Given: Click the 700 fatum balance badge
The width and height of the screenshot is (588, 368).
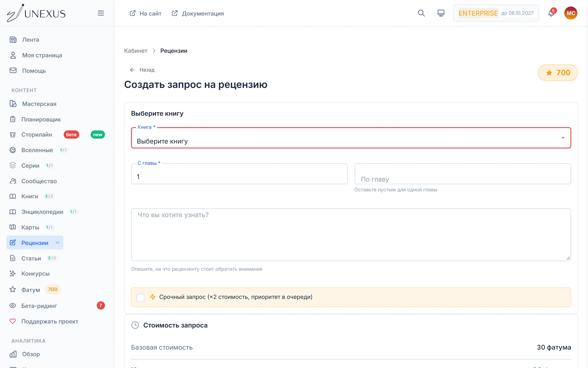Looking at the screenshot, I should 558,73.
